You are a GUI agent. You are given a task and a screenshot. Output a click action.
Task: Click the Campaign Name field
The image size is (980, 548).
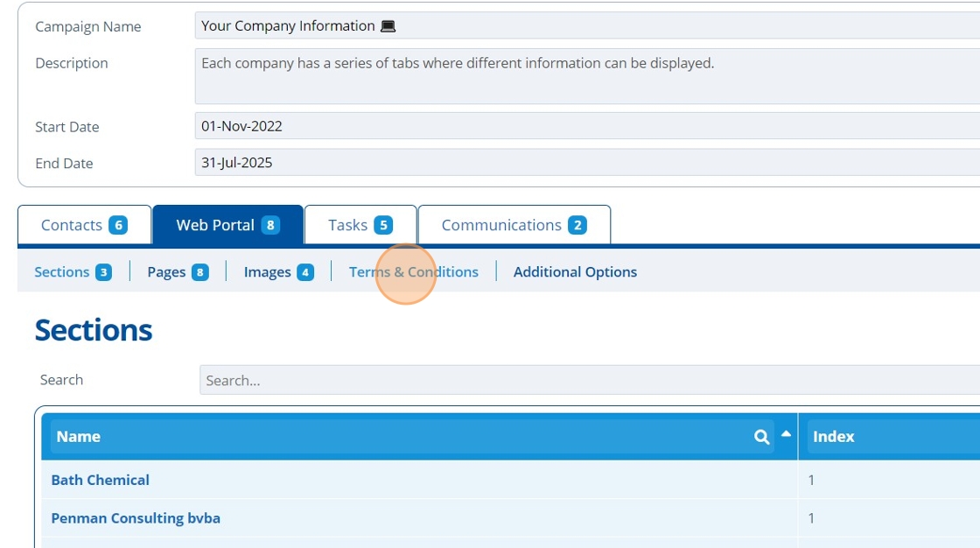point(587,25)
